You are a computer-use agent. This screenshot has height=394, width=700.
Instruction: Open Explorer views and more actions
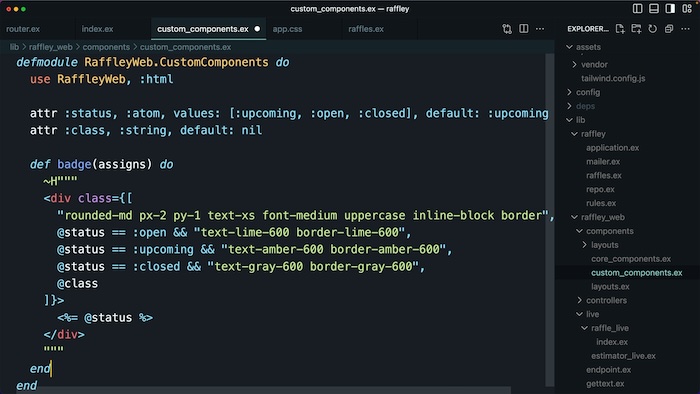coord(685,29)
